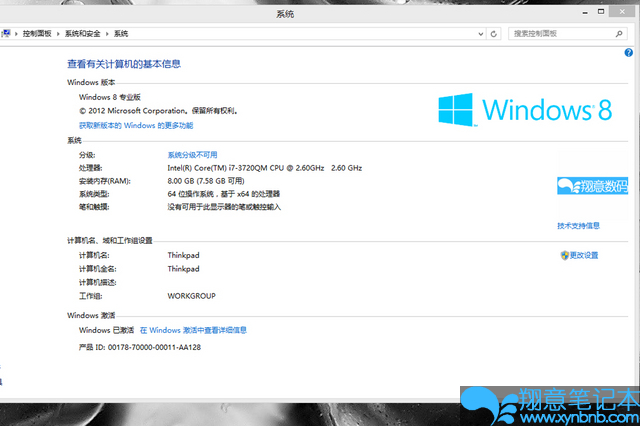
Task: Expand chevron after 系统和安全 breadcrumb
Action: 107,34
